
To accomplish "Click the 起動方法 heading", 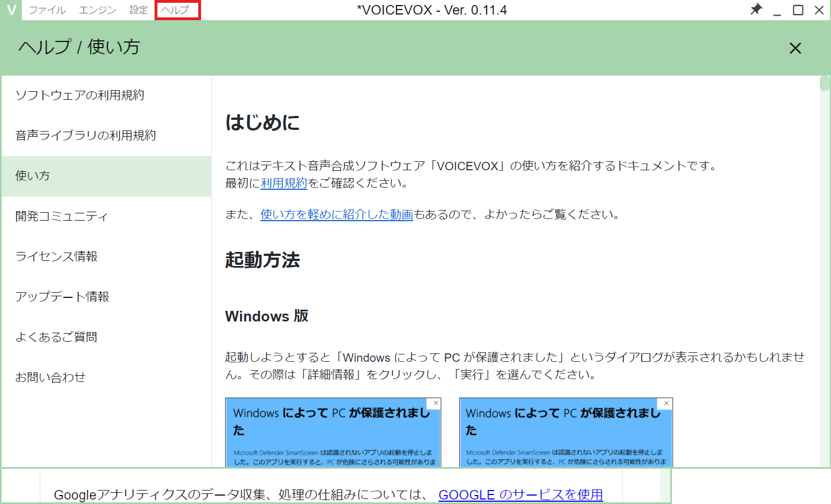I will click(x=263, y=260).
